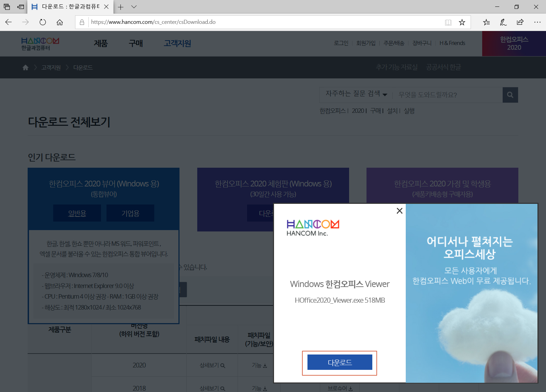This screenshot has width=546, height=392.
Task: Open the browser Settings and more menu
Action: tap(537, 22)
